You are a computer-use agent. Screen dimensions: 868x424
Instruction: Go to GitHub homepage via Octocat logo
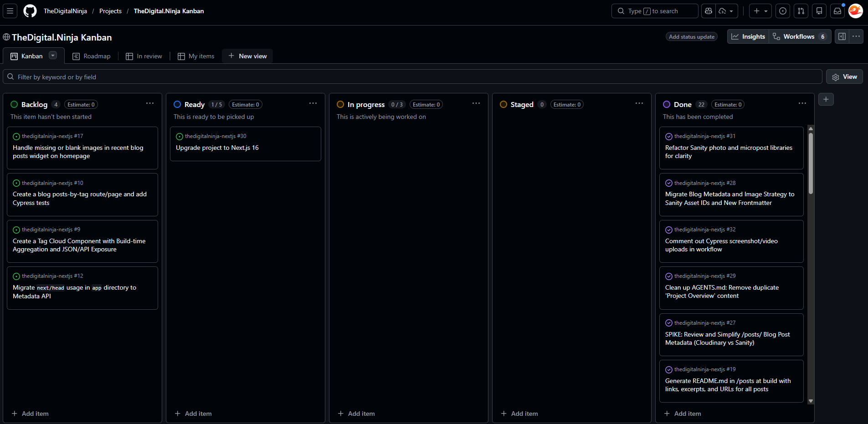coord(30,11)
